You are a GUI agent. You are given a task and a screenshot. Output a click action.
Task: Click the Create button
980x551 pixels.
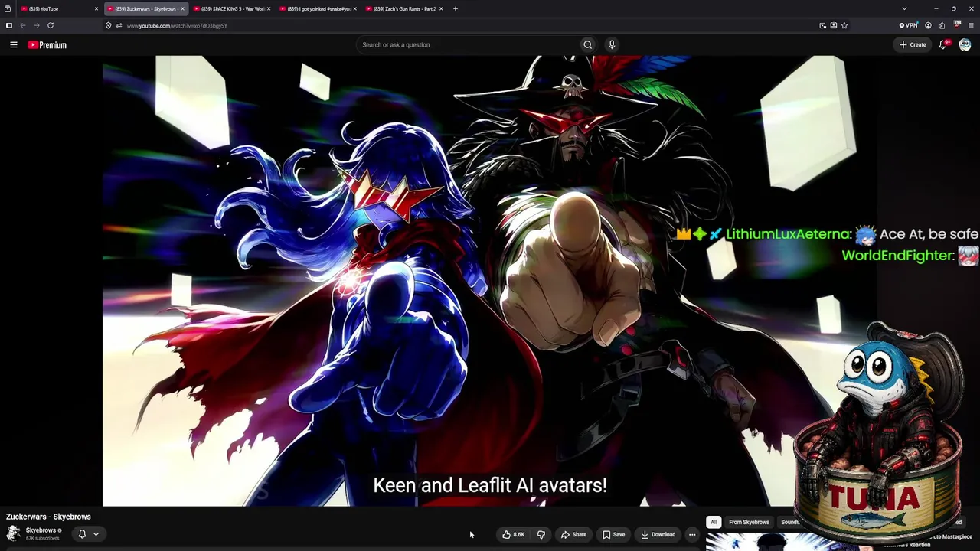[913, 44]
